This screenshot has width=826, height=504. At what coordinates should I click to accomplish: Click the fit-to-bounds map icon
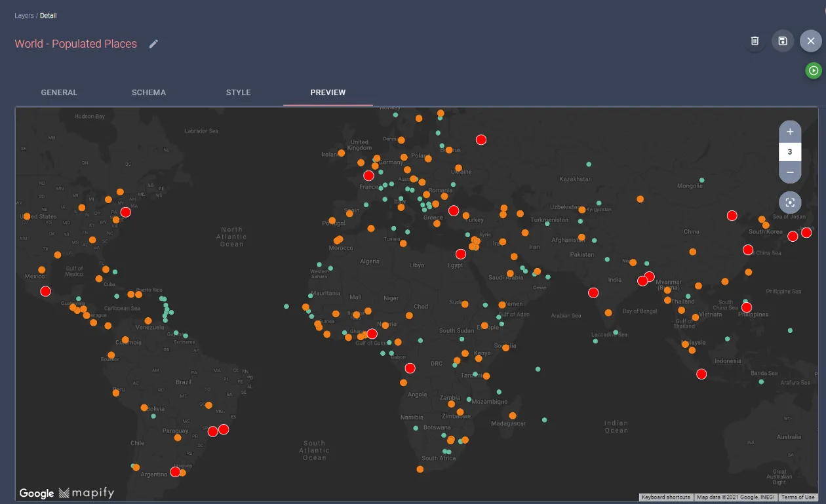click(x=790, y=203)
